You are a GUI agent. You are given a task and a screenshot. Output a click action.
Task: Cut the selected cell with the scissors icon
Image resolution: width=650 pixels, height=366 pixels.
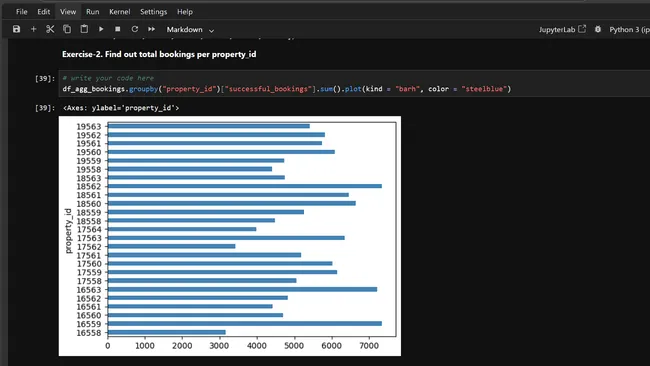pos(50,29)
